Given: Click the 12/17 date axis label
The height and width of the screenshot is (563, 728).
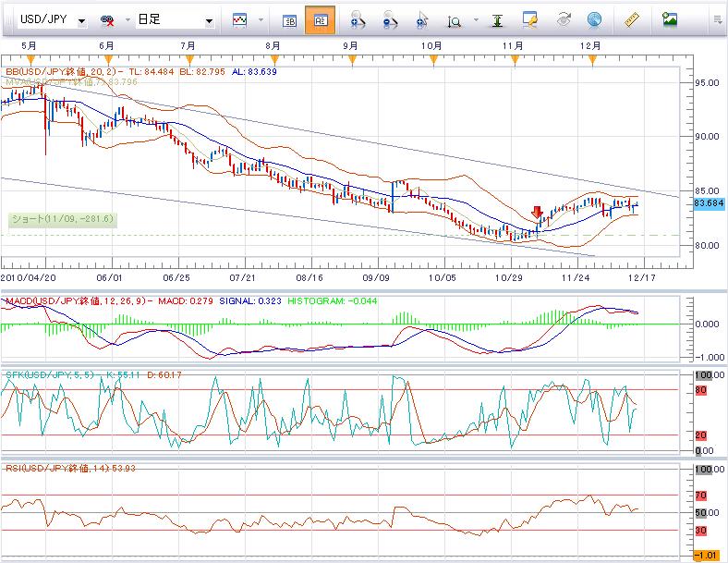Looking at the screenshot, I should (642, 277).
